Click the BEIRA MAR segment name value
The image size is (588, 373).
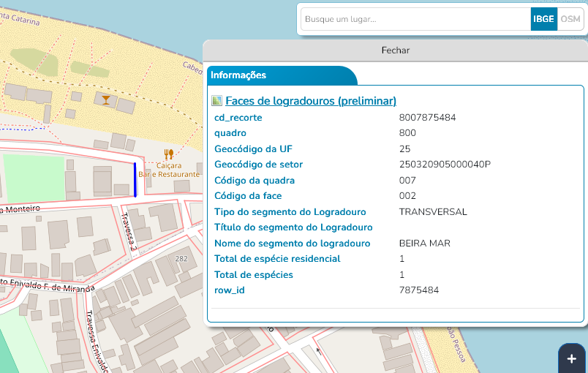pos(424,244)
